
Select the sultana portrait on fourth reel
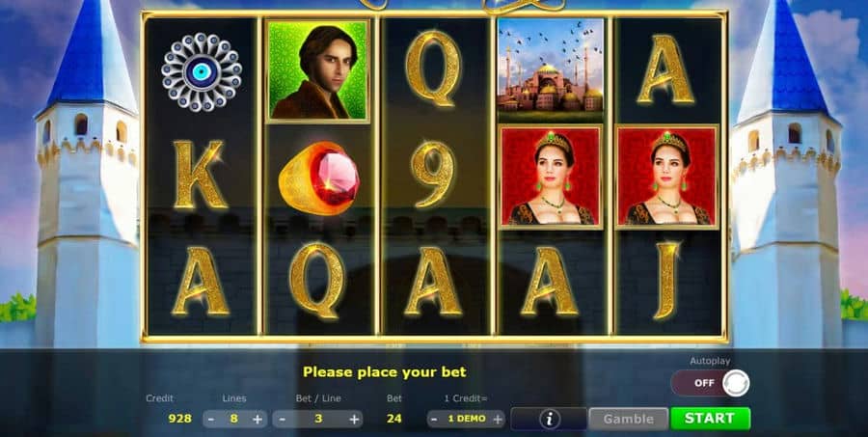click(x=551, y=177)
